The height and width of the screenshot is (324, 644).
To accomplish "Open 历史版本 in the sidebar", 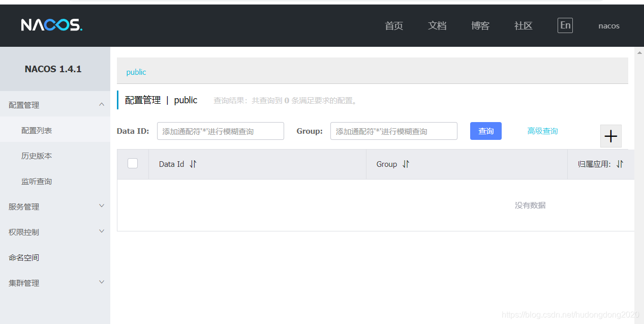I will click(x=55, y=156).
